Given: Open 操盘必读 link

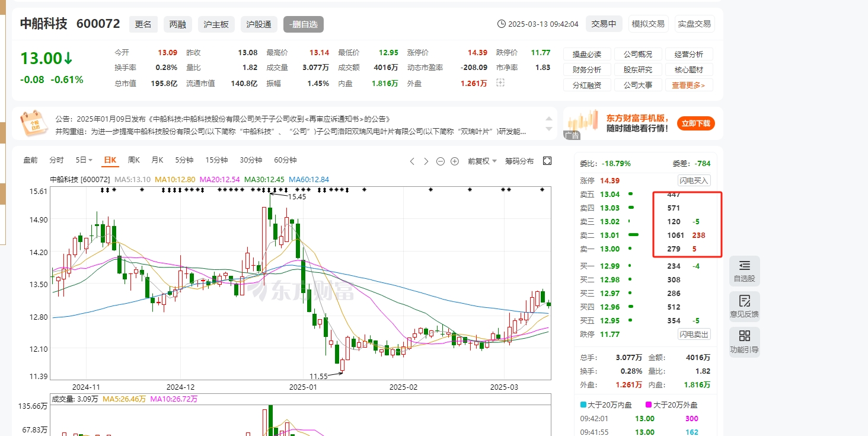Looking at the screenshot, I should pyautogui.click(x=587, y=54).
